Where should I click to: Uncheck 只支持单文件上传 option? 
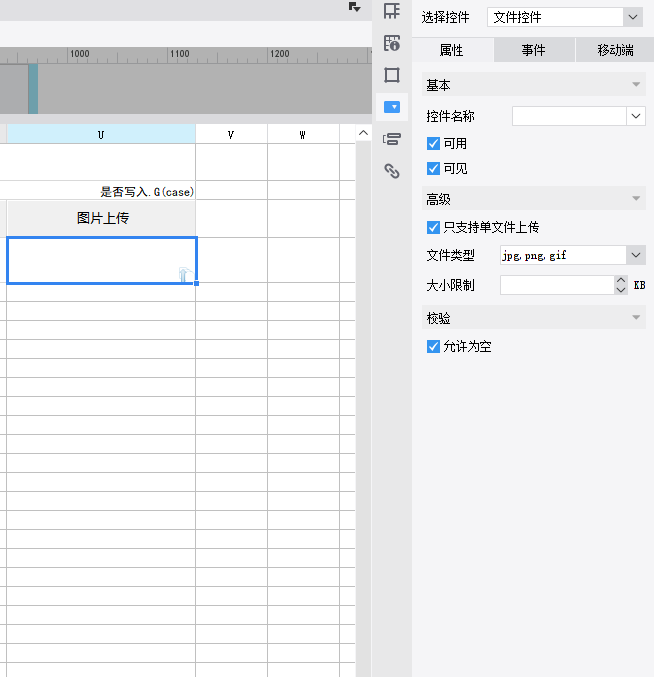click(x=433, y=227)
